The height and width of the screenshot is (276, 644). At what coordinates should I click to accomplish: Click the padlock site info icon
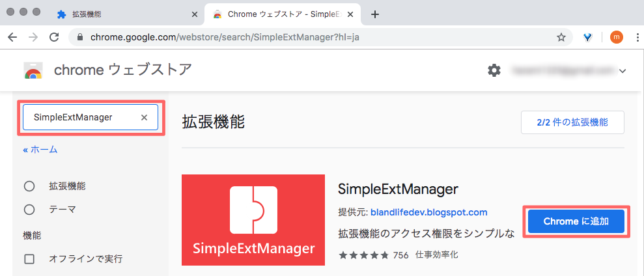pos(81,38)
